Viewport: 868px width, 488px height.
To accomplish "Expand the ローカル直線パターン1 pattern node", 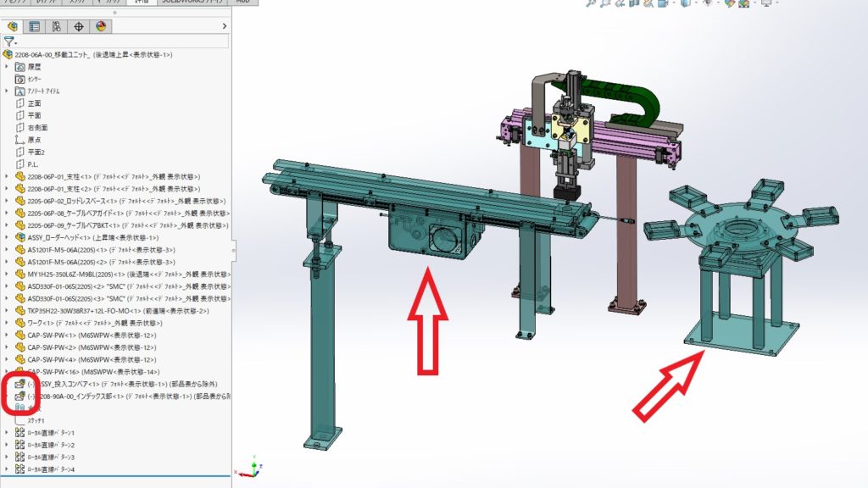I will click(8, 433).
